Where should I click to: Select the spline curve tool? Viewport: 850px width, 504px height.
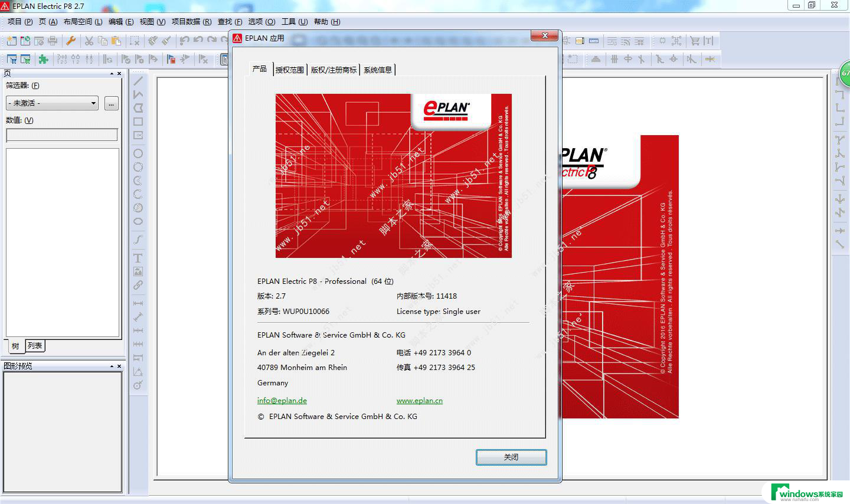pyautogui.click(x=138, y=240)
